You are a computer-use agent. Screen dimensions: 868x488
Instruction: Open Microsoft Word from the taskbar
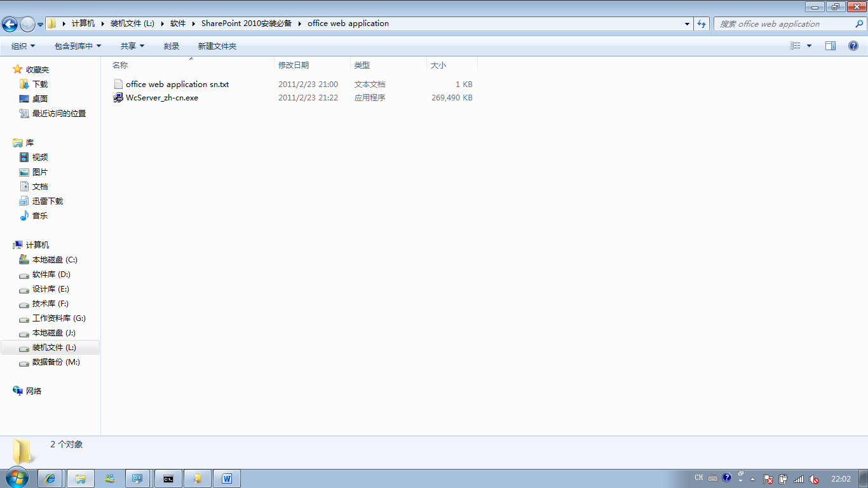(x=227, y=478)
